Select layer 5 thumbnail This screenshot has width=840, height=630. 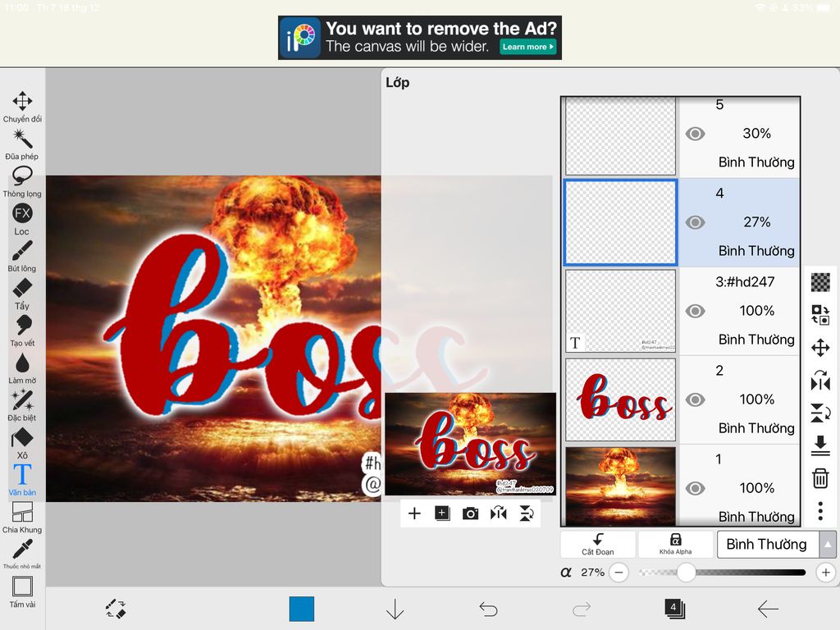(x=620, y=136)
